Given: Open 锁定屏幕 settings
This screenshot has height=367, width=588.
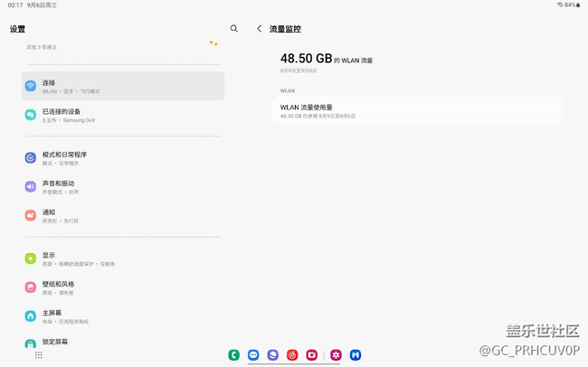Looking at the screenshot, I should (123, 343).
